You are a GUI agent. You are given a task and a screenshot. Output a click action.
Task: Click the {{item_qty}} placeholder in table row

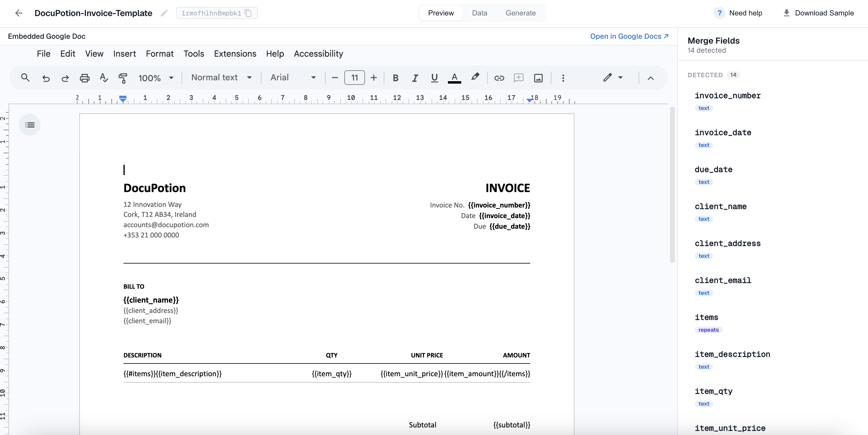tap(332, 374)
